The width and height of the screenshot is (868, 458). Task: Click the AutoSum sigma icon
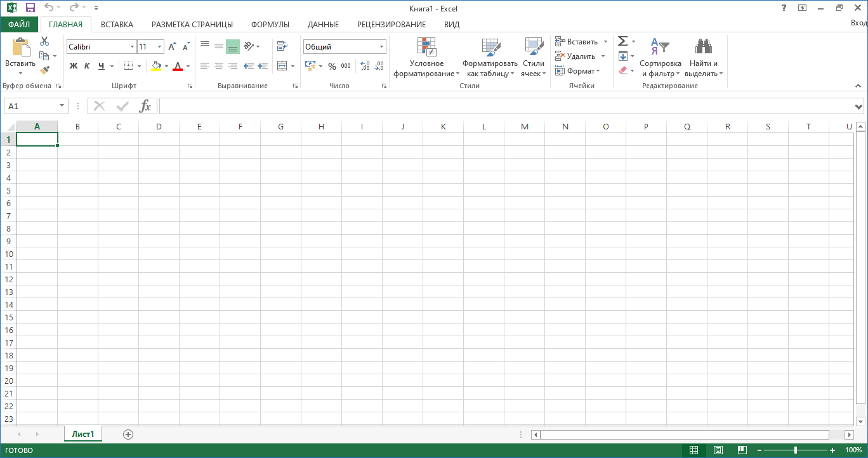(622, 41)
